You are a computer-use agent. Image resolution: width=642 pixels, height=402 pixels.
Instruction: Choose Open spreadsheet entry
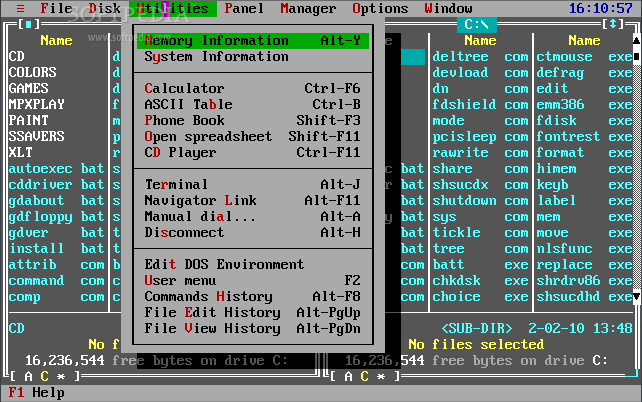click(x=253, y=136)
